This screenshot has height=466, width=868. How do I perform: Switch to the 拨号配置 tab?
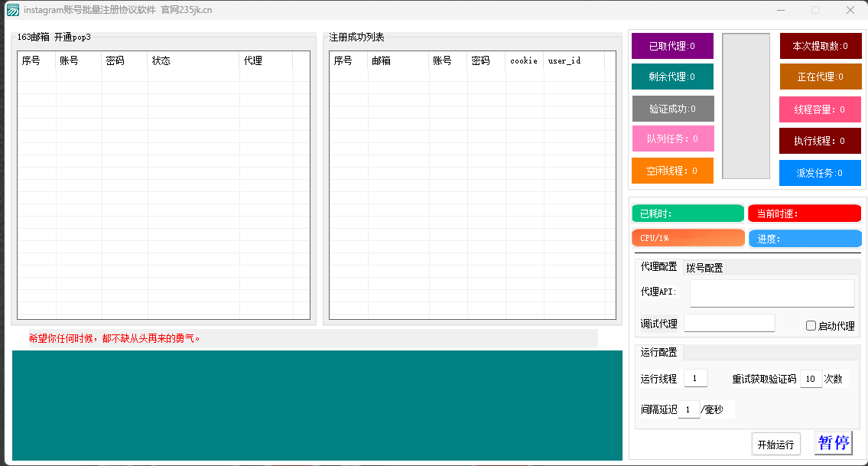pyautogui.click(x=704, y=268)
